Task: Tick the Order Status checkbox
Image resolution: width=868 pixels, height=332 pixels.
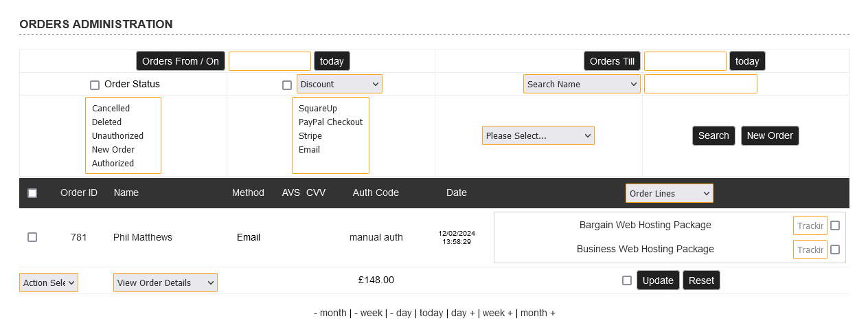Action: click(x=95, y=85)
